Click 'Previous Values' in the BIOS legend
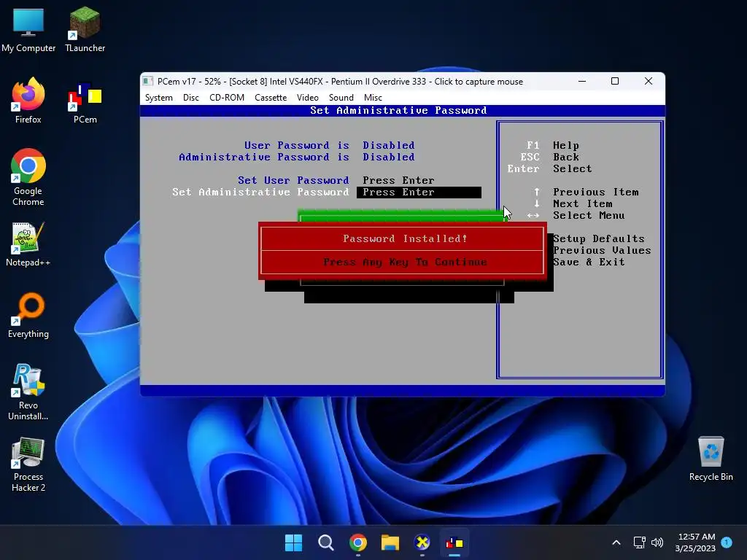Image resolution: width=747 pixels, height=560 pixels. pos(602,251)
